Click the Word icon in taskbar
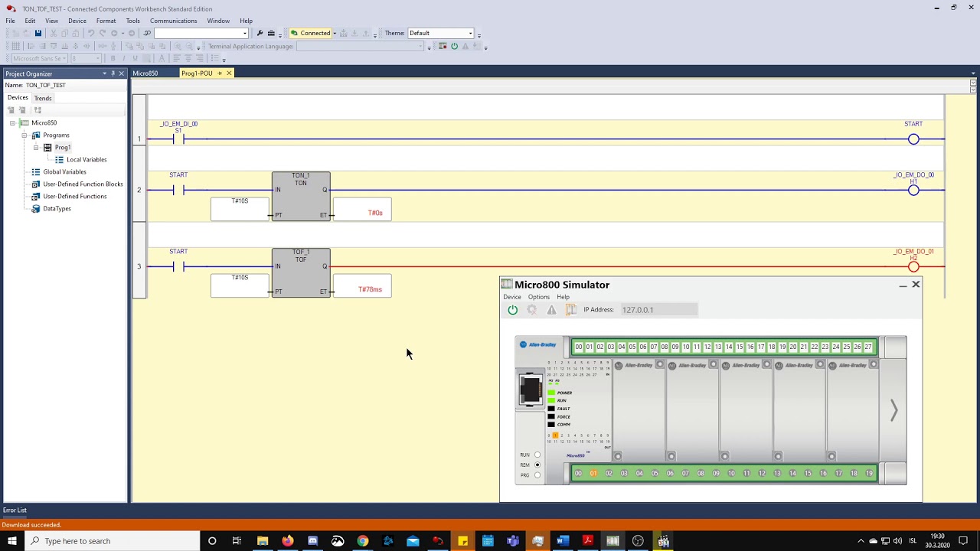980x551 pixels. (563, 541)
